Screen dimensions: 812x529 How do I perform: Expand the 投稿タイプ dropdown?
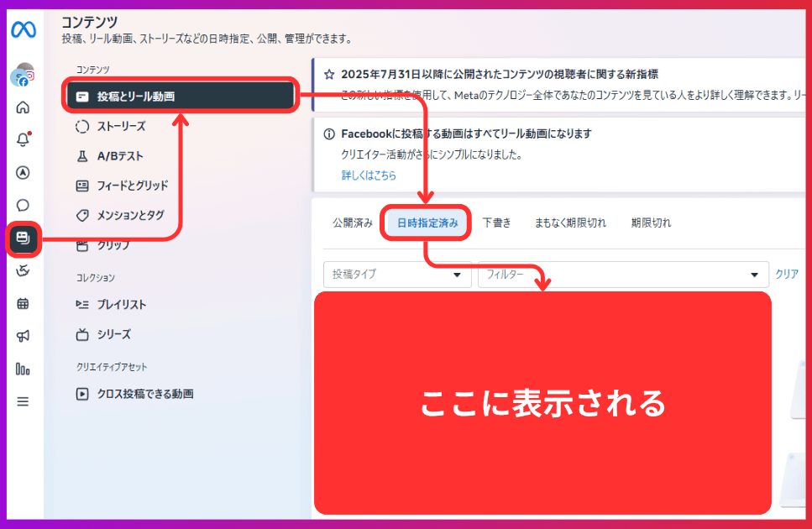(396, 275)
